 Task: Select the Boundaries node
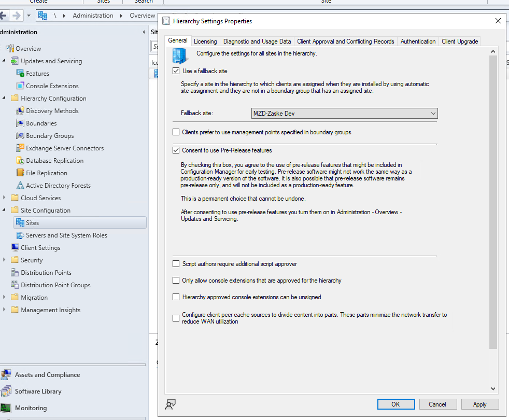tap(40, 123)
